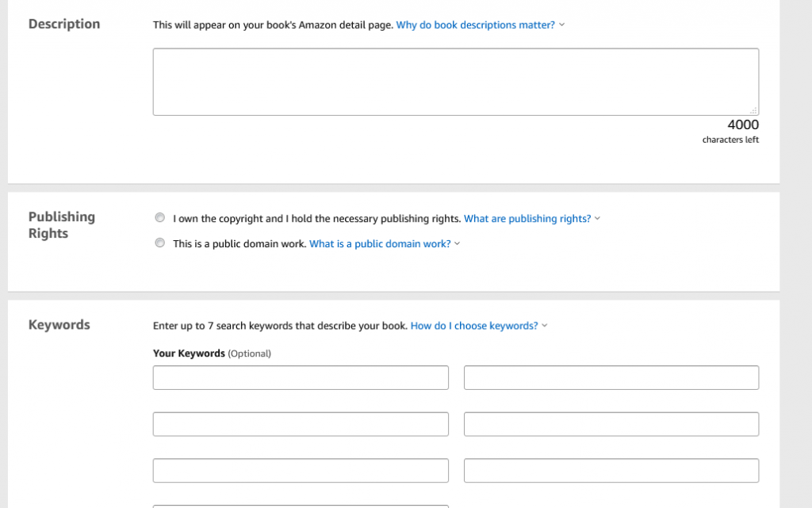Viewport: 812px width, 508px height.
Task: Expand chevron next to book descriptions help
Action: (x=562, y=25)
